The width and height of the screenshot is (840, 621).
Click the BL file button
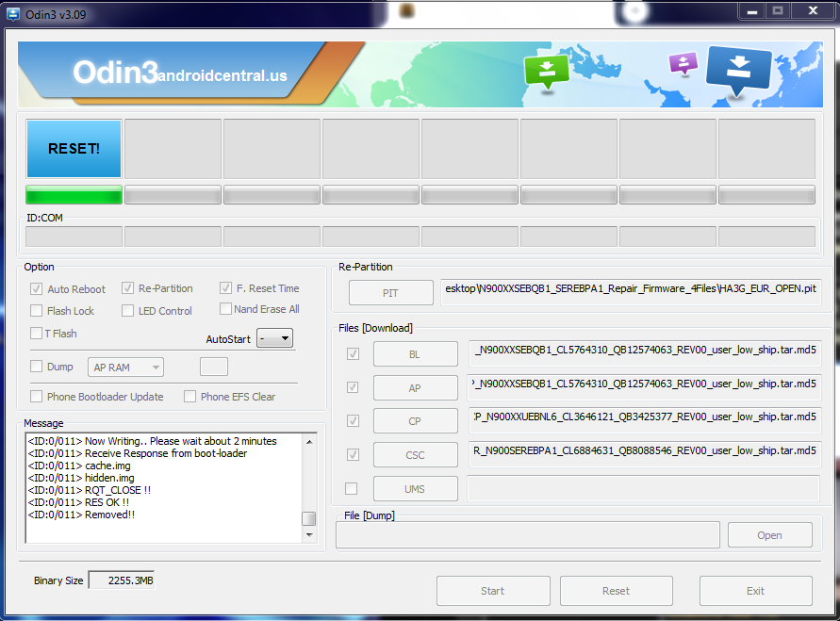coord(415,354)
